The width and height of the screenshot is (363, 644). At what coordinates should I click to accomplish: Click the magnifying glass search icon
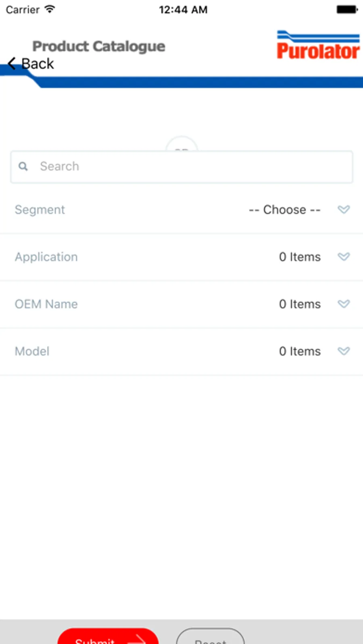tap(23, 166)
